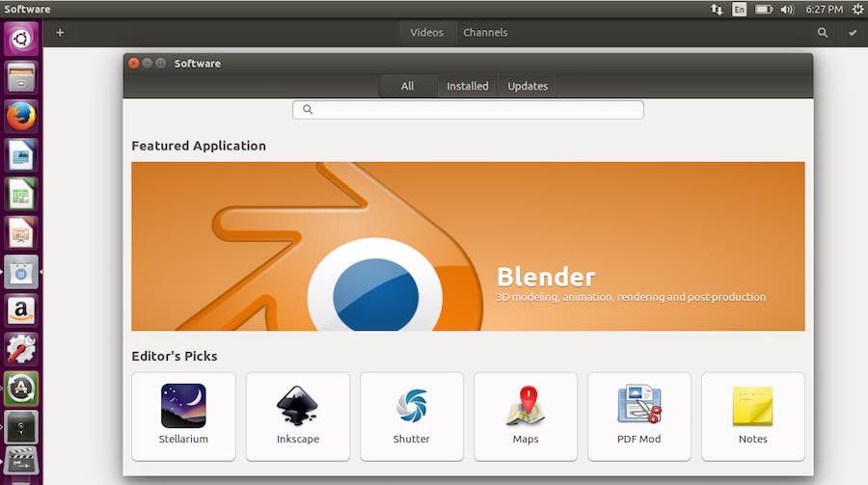Open the System Settings launcher icon

pyautogui.click(x=21, y=349)
